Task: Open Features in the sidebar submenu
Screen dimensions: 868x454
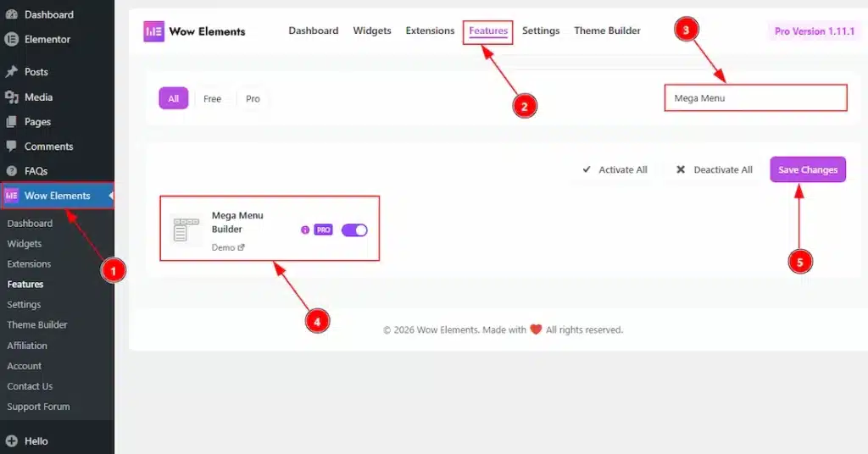Action: tap(25, 285)
